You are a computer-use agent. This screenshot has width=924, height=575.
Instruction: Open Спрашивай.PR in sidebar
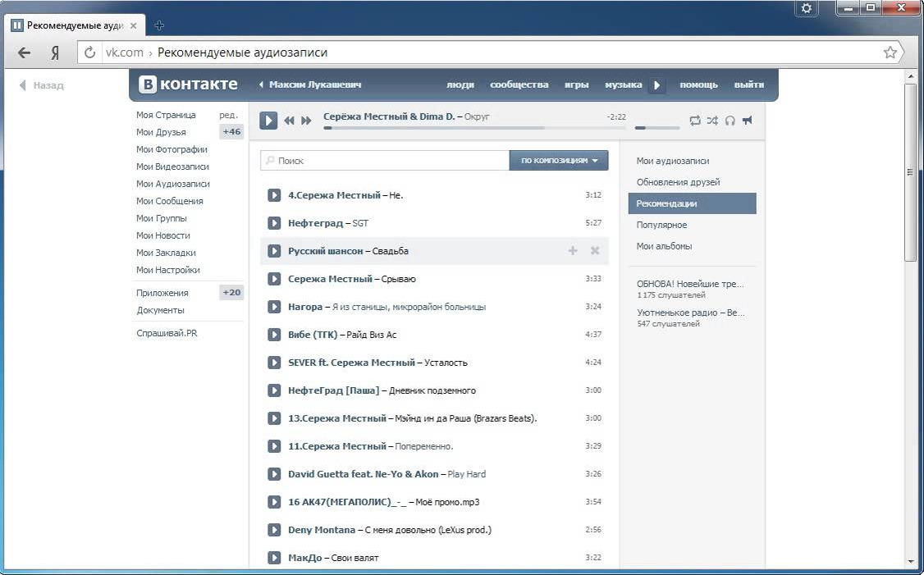pyautogui.click(x=167, y=334)
